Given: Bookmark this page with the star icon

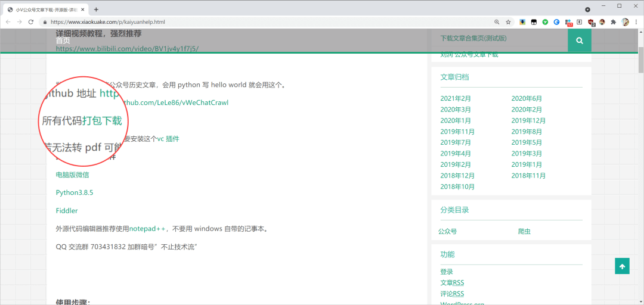Looking at the screenshot, I should [508, 22].
